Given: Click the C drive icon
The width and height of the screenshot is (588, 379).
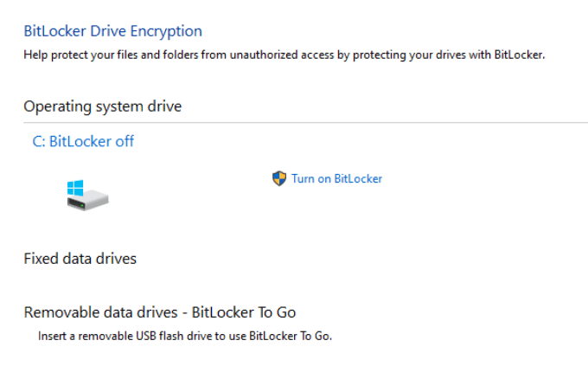Looking at the screenshot, I should pos(87,195).
